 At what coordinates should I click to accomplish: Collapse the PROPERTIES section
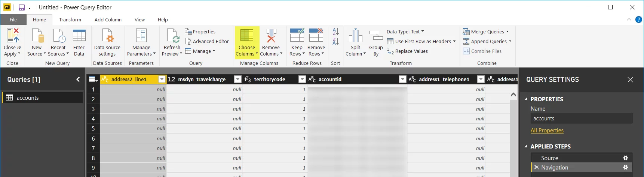click(x=526, y=99)
